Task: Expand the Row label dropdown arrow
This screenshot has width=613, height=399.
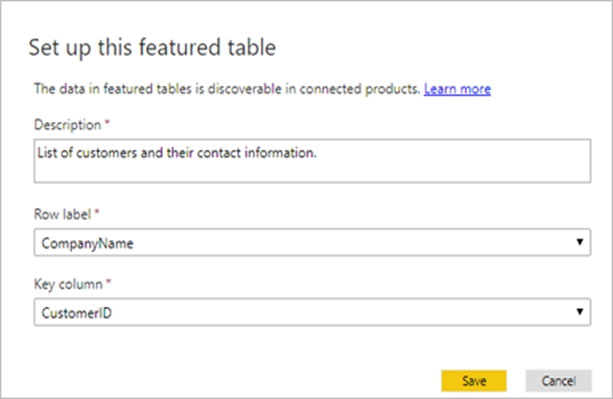Action: coord(580,242)
